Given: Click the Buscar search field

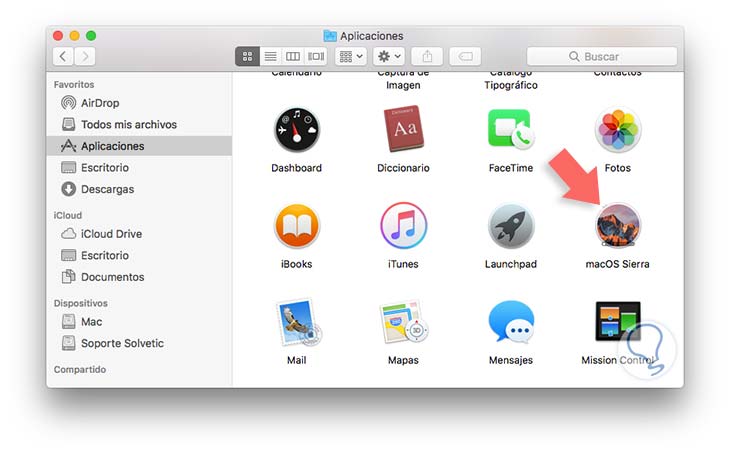Looking at the screenshot, I should tap(602, 56).
